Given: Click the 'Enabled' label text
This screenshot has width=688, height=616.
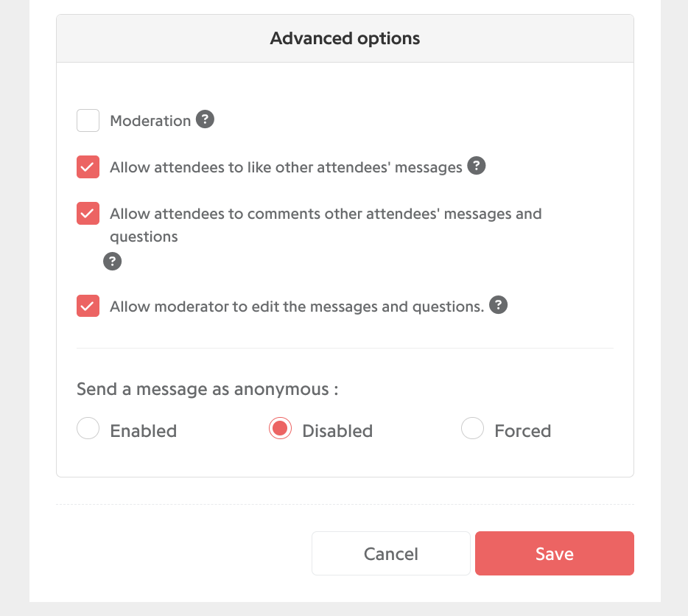Looking at the screenshot, I should [x=144, y=431].
